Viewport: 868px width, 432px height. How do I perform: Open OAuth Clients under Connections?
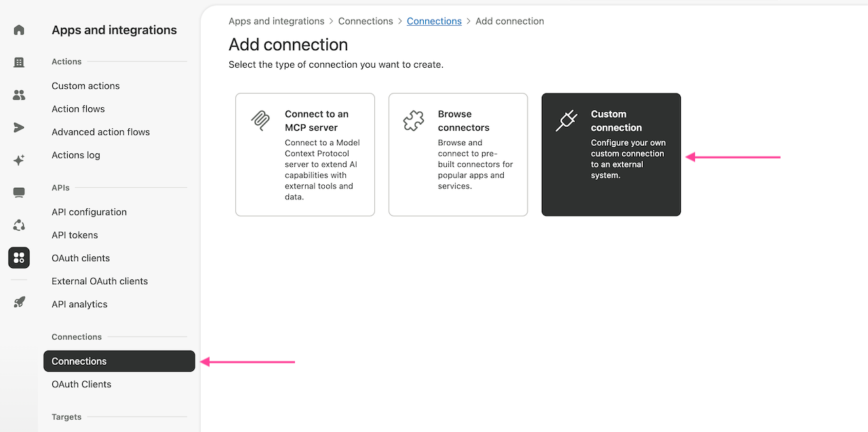click(x=81, y=385)
